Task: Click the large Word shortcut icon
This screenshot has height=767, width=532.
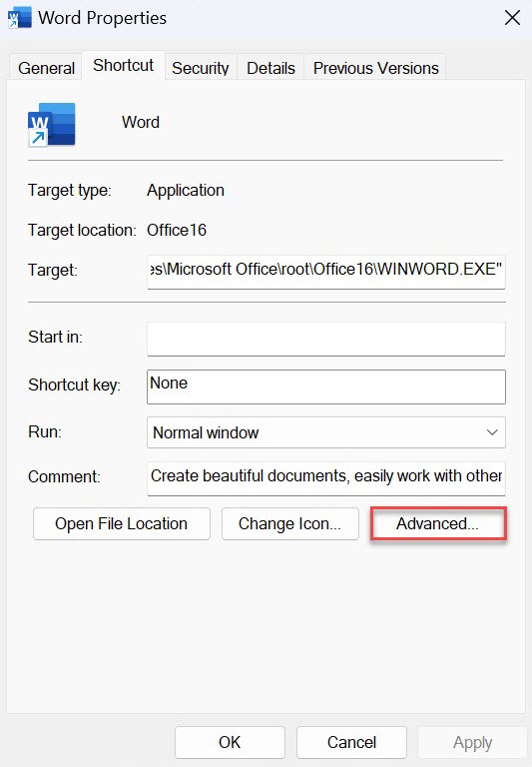Action: (x=52, y=125)
